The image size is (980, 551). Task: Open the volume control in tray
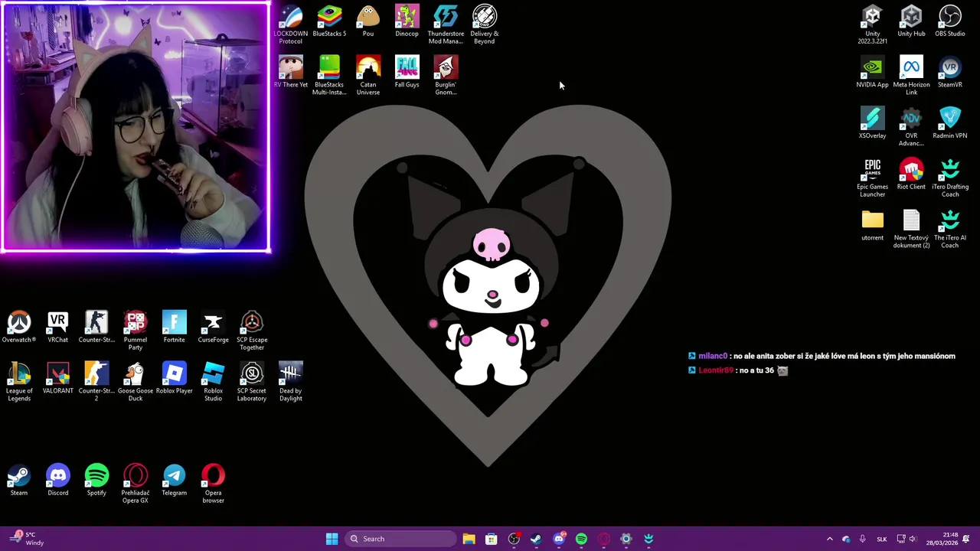click(915, 539)
